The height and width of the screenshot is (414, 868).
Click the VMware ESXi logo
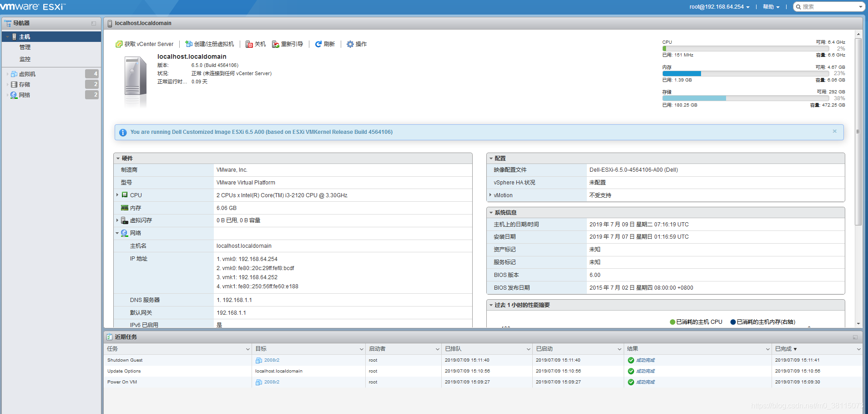33,7
